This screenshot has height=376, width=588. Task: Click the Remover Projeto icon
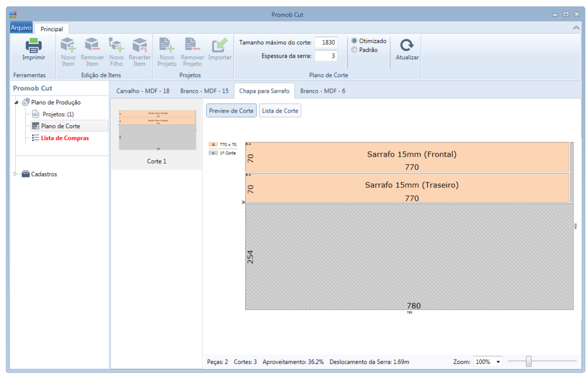click(192, 45)
